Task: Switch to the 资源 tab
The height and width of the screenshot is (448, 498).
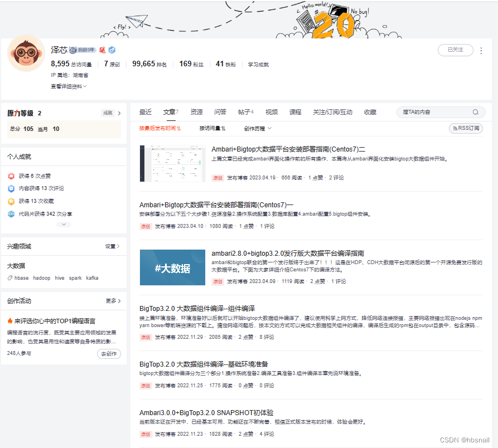Action: [x=196, y=112]
